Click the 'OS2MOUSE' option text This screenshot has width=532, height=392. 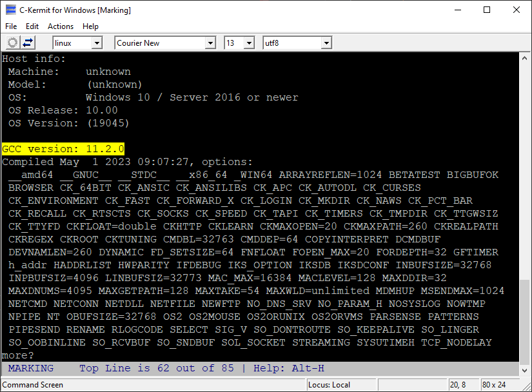coord(215,317)
